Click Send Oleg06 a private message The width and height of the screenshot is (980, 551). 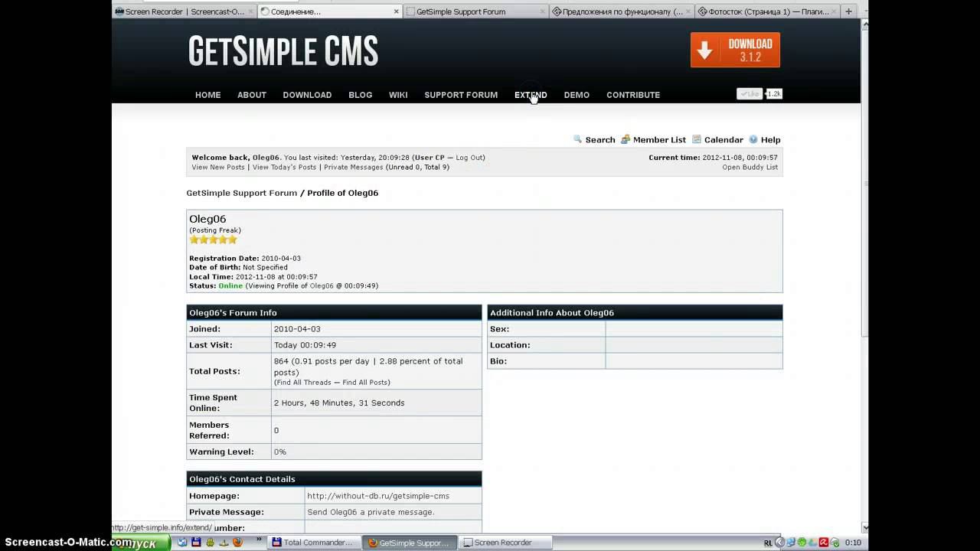pos(371,512)
